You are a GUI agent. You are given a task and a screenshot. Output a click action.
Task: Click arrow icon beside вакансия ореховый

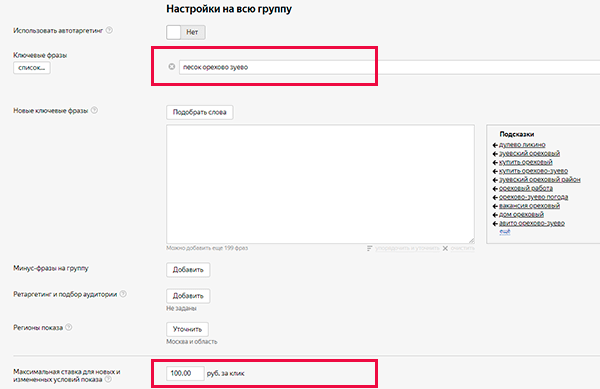click(495, 206)
